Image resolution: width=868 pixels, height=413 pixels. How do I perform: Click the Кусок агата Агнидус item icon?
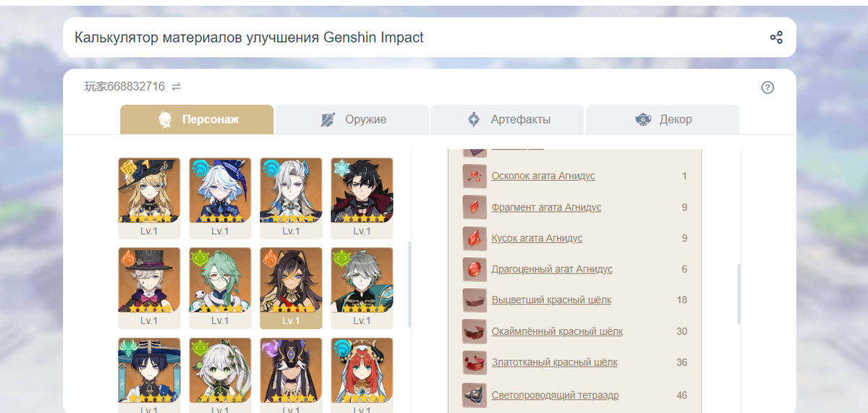(475, 238)
